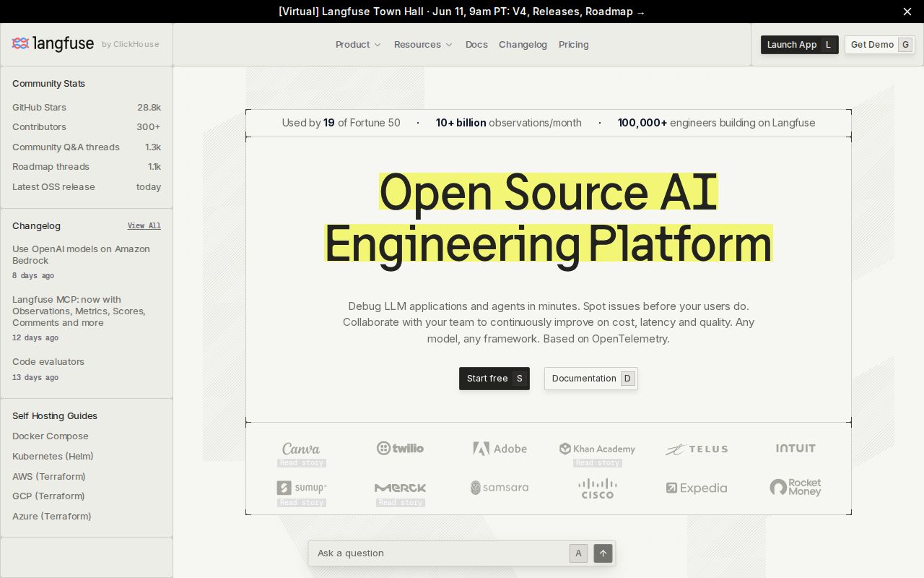Click the "A" shortcut key badge
924x578 pixels.
(578, 553)
